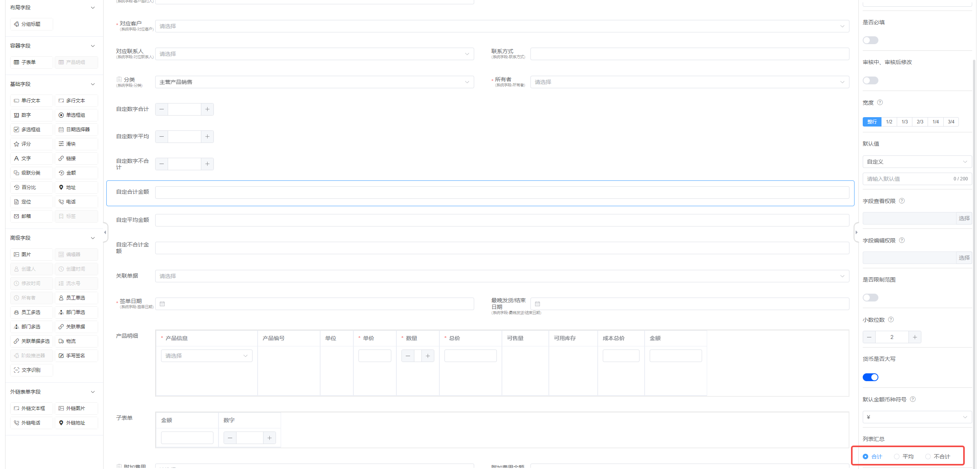
Task: Add a 物流 field
Action: coord(76,341)
